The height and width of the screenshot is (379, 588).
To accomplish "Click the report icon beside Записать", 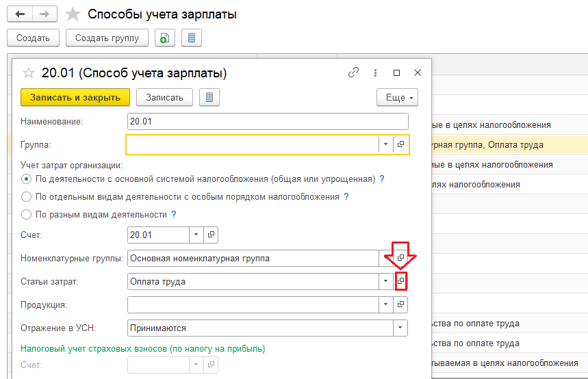I will pyautogui.click(x=209, y=97).
